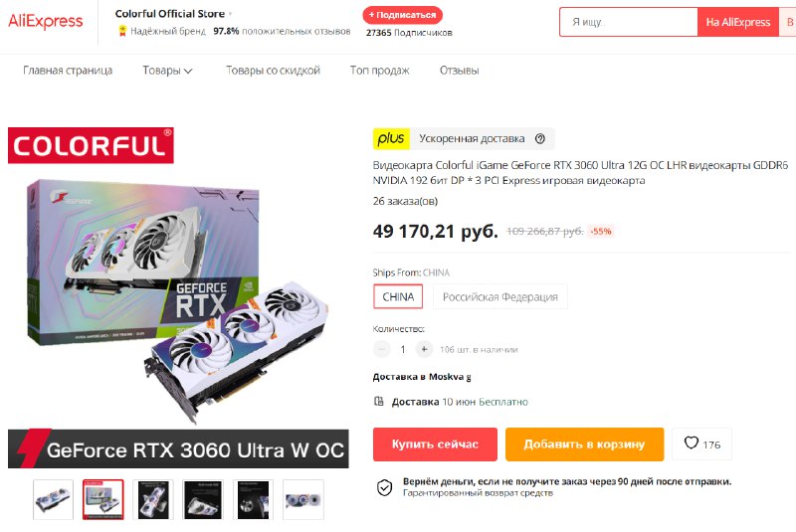
Task: Click the Купить сейчас button
Action: coord(435,444)
